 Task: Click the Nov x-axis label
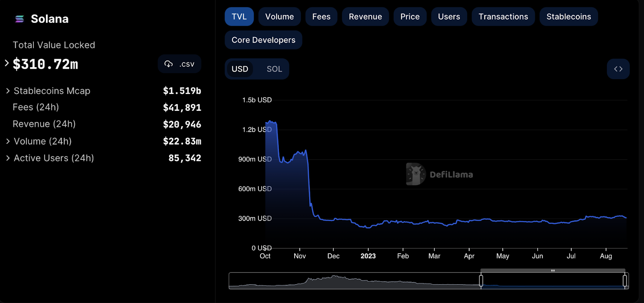(300, 256)
